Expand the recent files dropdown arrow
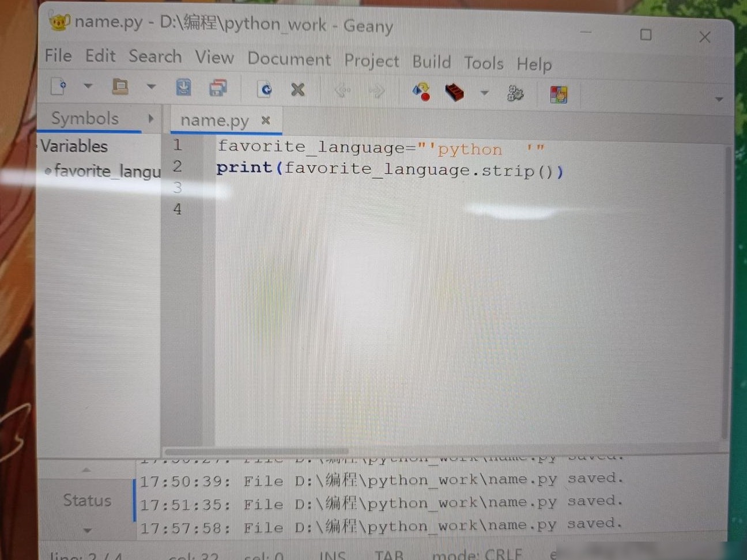This screenshot has height=560, width=747. coord(151,87)
